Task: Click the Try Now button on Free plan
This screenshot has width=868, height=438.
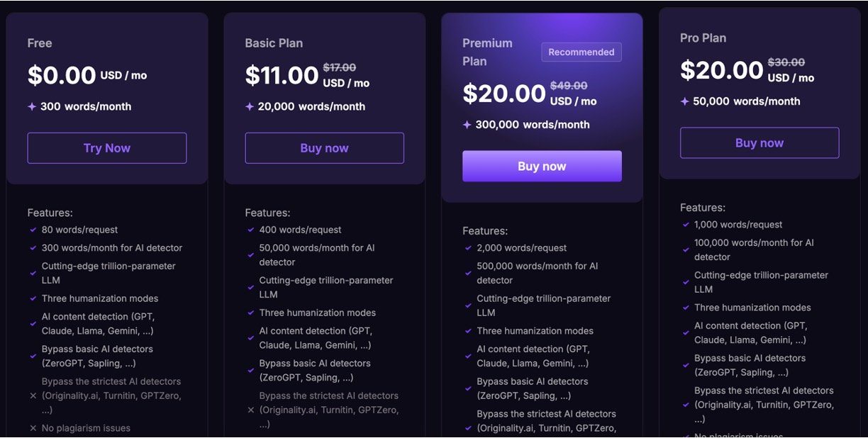Action: coord(107,148)
